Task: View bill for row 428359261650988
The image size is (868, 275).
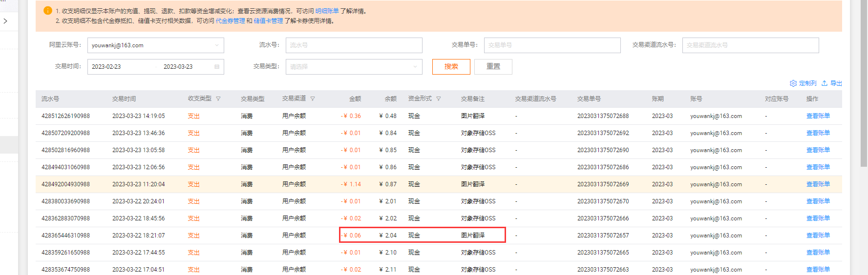Action: point(818,253)
